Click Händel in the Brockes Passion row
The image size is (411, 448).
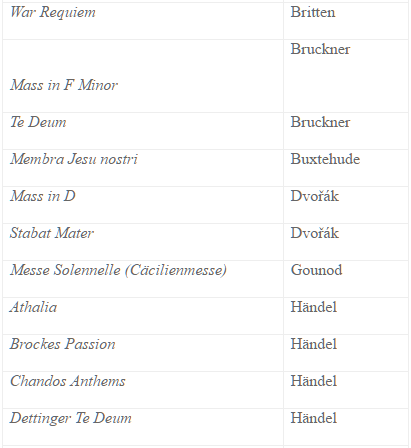pyautogui.click(x=314, y=344)
